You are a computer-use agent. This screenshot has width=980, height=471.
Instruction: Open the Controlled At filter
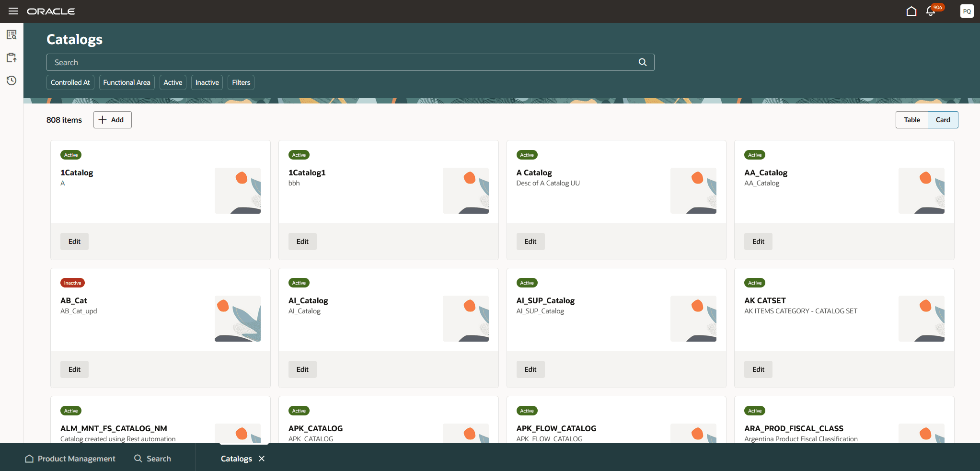(x=70, y=82)
